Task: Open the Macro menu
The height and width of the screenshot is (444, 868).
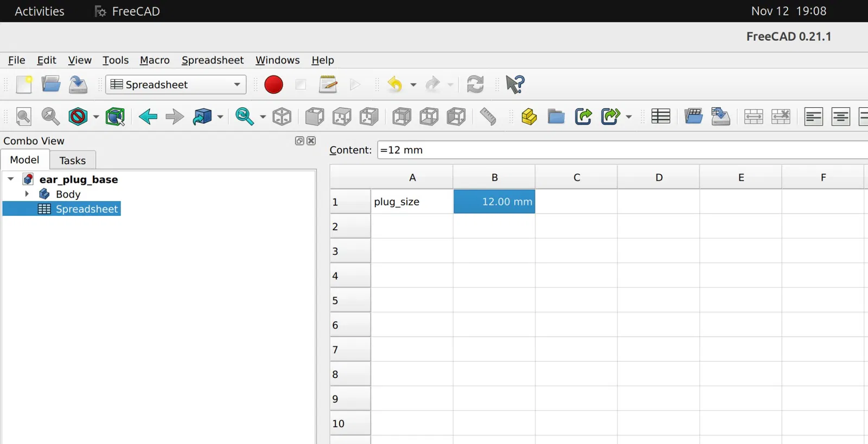Action: (x=155, y=60)
